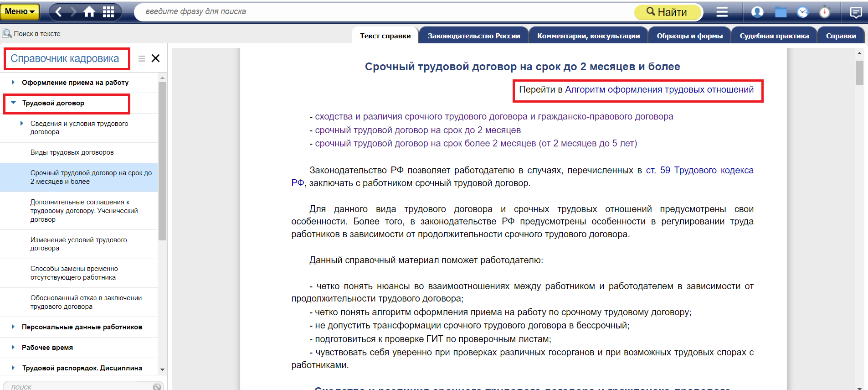This screenshot has height=390, width=868.
Task: Open the home page icon
Action: [89, 12]
